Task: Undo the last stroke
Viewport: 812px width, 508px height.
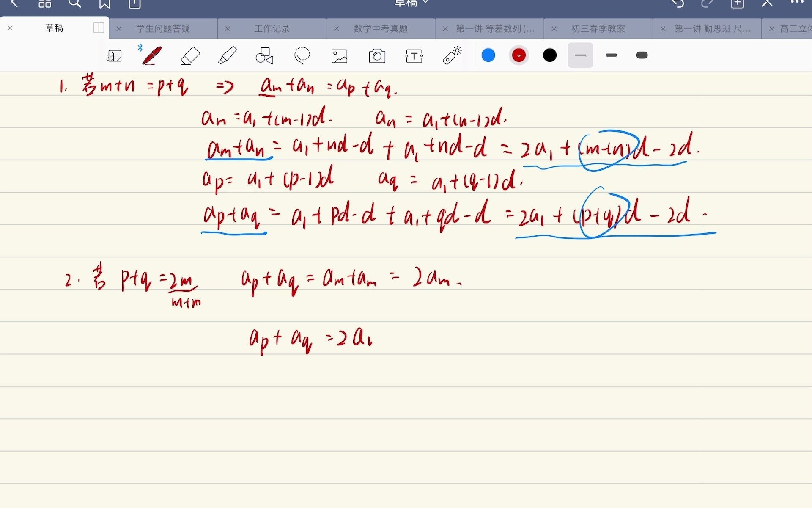Action: 678,3
